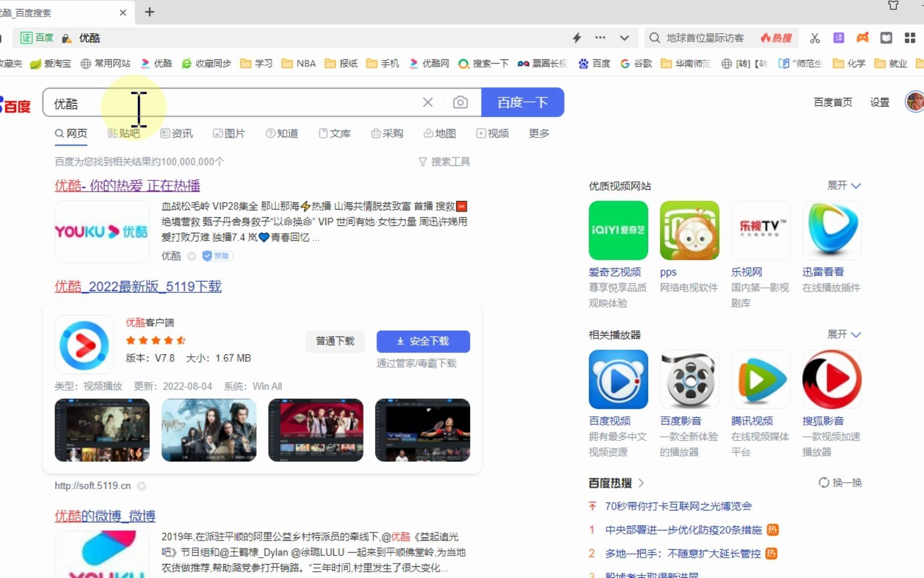
Task: Open the translate extension icon
Action: point(838,38)
